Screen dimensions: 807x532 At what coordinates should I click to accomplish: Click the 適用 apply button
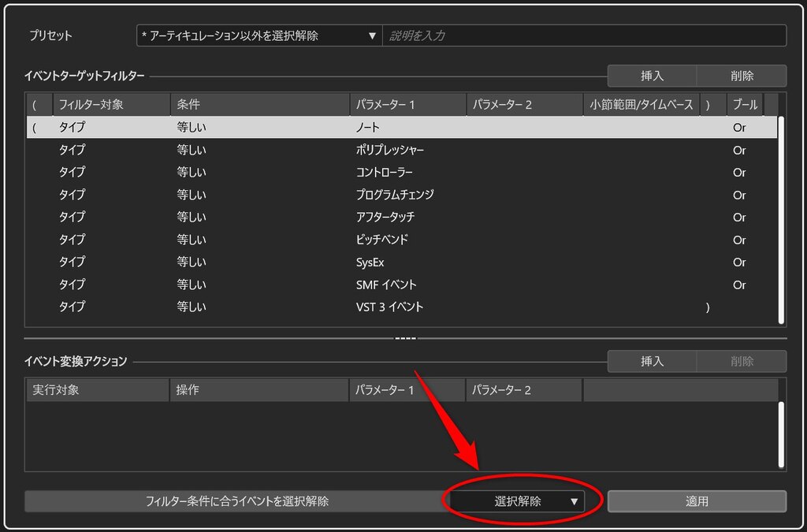pyautogui.click(x=697, y=501)
